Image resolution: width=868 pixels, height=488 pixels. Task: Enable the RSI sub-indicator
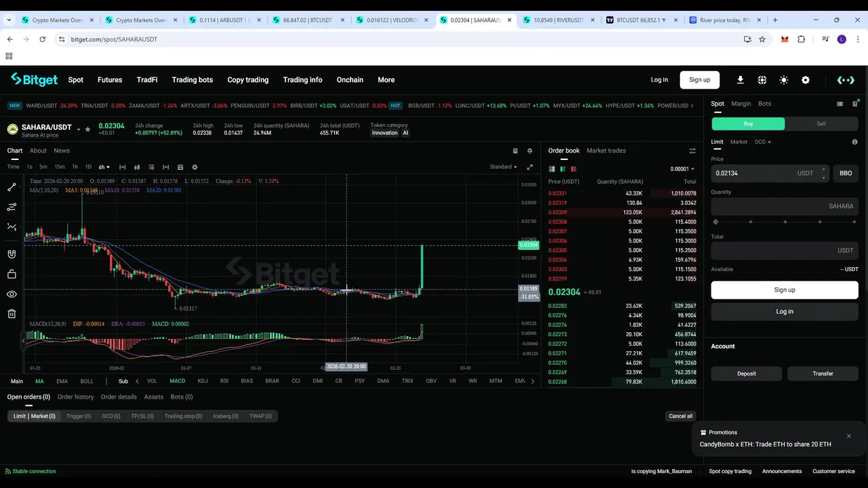pos(224,381)
